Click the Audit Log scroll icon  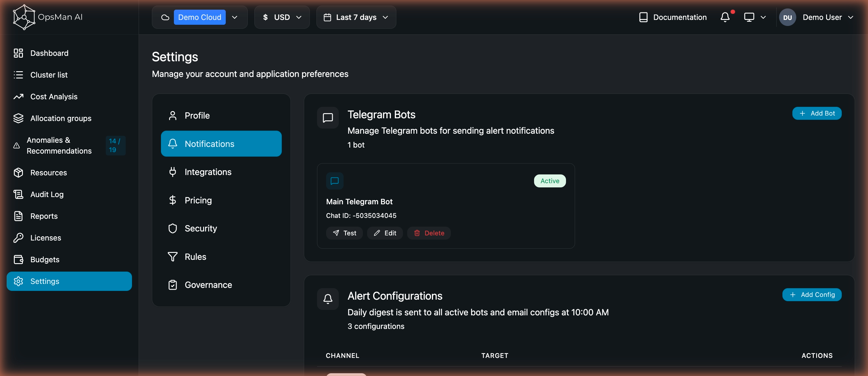pos(18,194)
